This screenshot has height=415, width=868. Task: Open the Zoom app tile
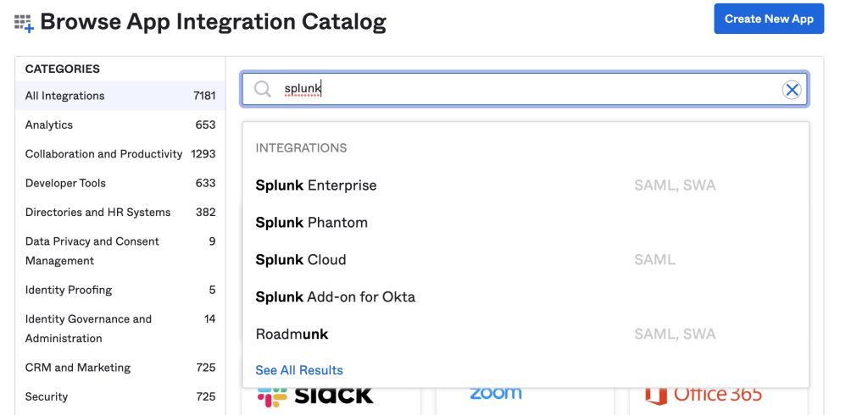click(495, 394)
